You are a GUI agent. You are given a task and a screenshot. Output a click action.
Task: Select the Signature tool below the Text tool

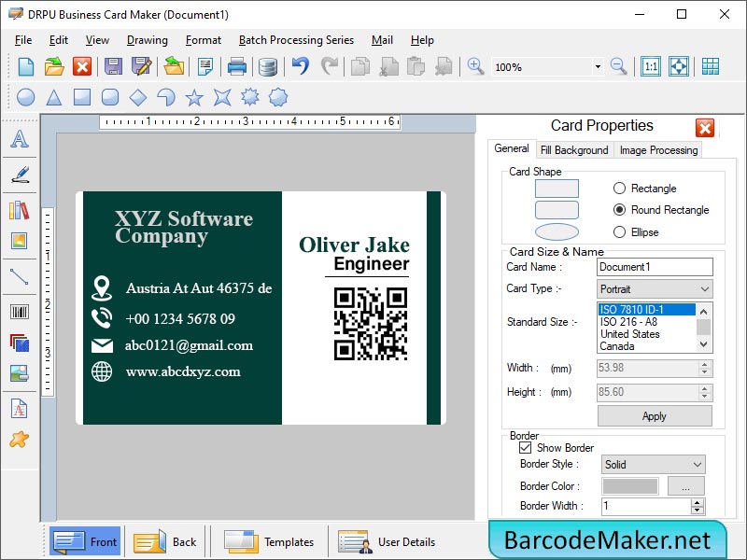click(x=21, y=175)
